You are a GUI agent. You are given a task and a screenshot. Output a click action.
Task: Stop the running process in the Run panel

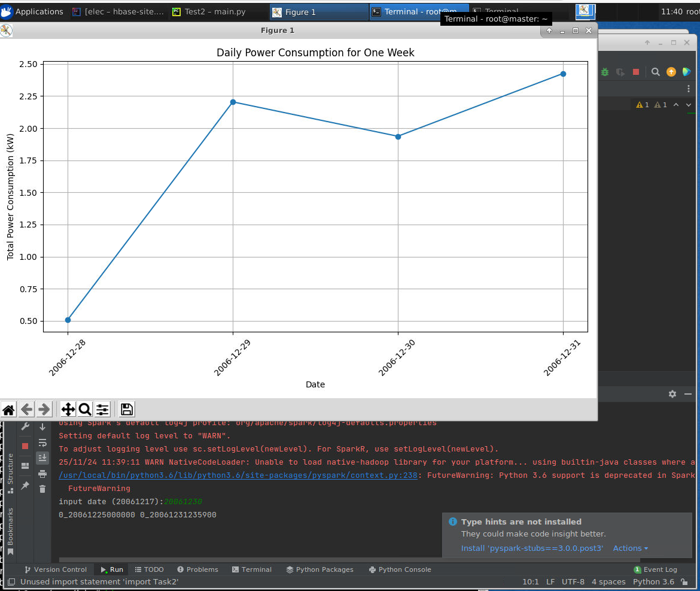point(25,446)
